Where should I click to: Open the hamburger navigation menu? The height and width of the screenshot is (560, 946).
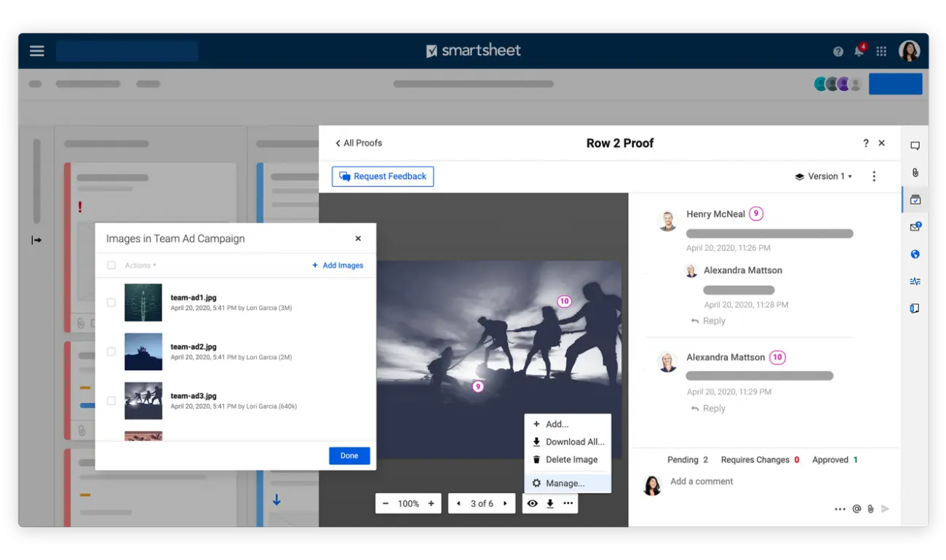[37, 51]
